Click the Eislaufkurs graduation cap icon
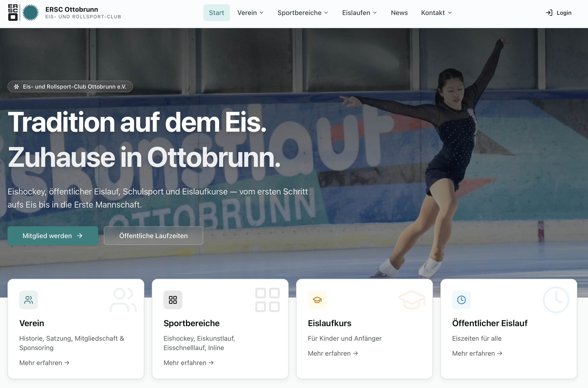The image size is (588, 388). 317,300
